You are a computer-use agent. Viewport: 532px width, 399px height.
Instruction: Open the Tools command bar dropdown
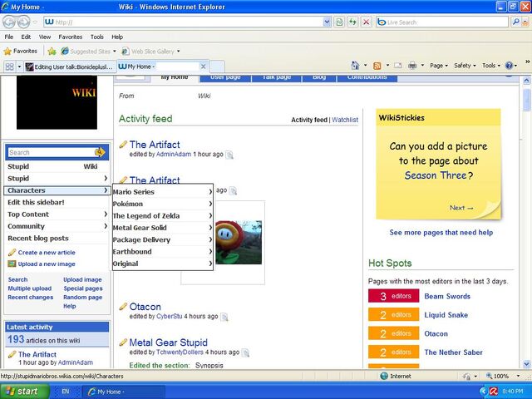(x=491, y=66)
